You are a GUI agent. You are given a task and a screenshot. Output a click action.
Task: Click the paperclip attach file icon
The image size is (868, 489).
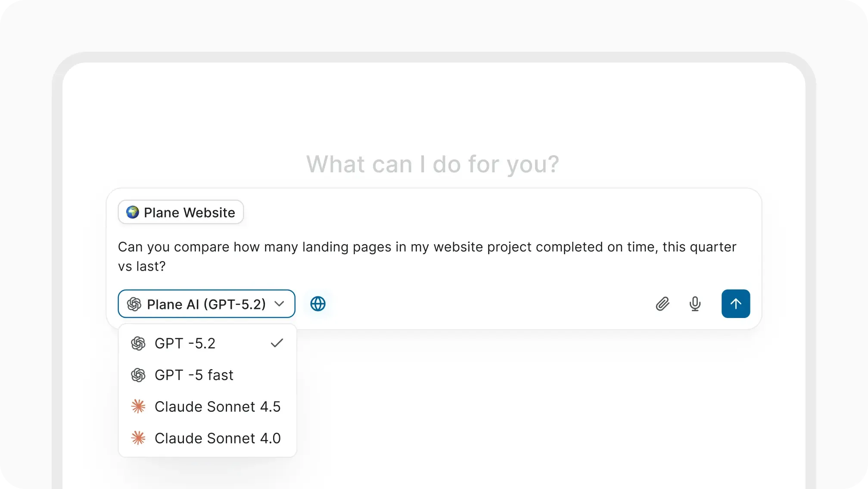click(x=663, y=304)
